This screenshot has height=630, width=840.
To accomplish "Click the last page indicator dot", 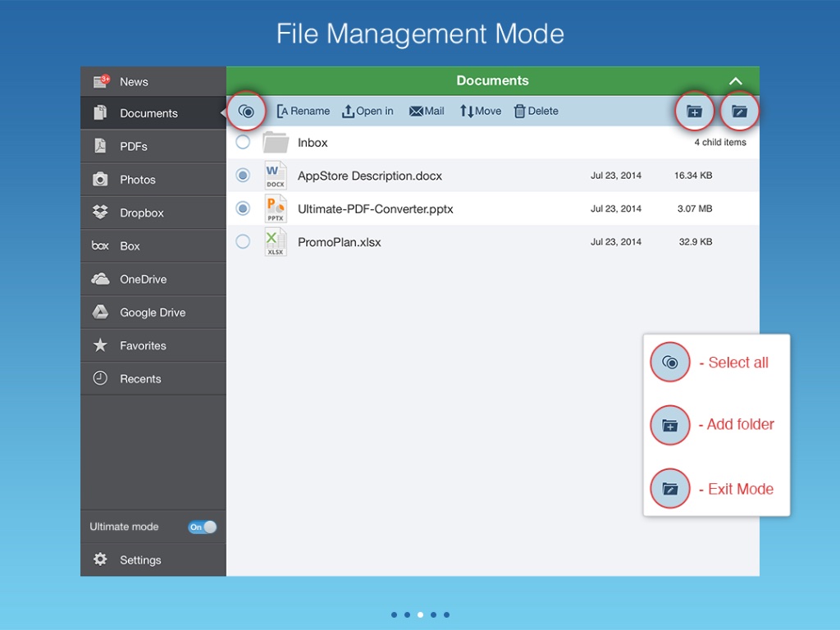I will (446, 614).
